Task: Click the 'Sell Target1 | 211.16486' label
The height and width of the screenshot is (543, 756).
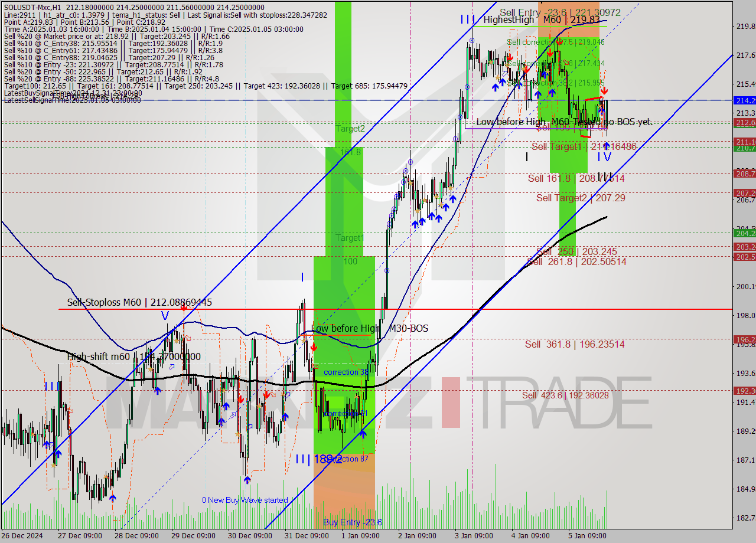Action: click(584, 146)
